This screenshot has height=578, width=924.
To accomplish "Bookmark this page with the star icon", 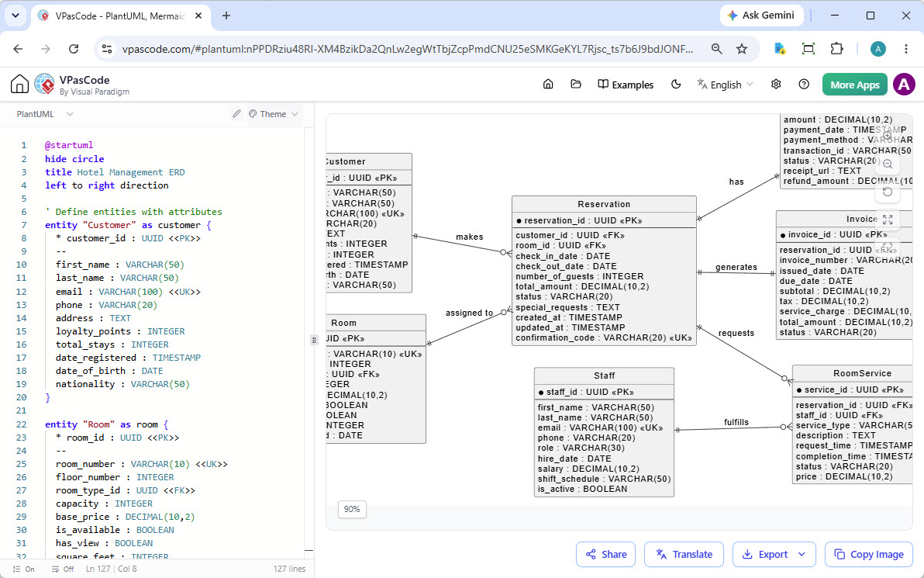I will 742,49.
